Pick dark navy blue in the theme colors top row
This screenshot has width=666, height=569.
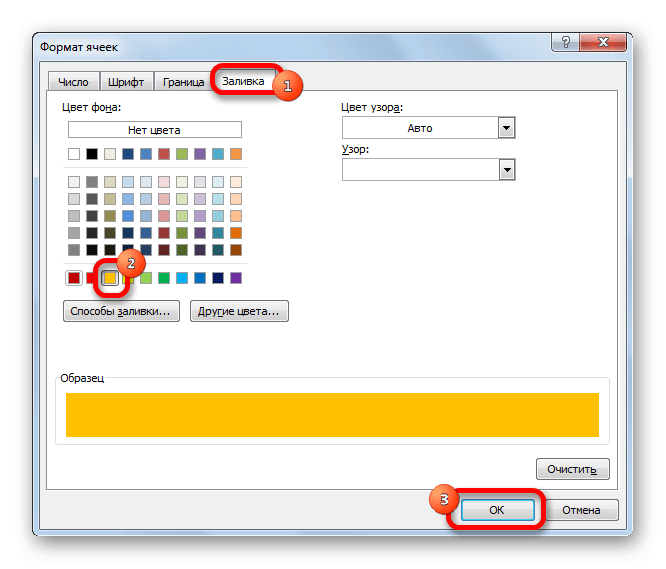128,154
